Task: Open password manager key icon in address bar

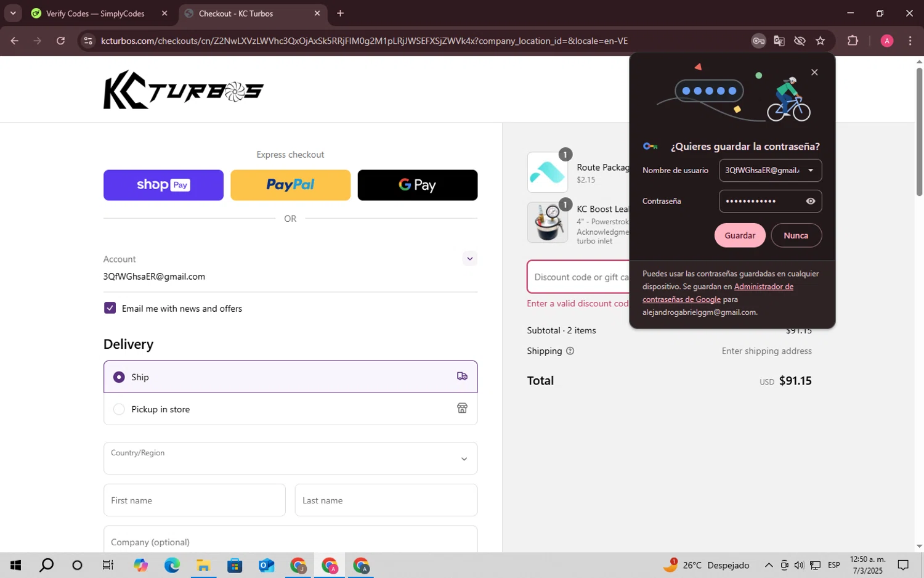Action: 758,41
